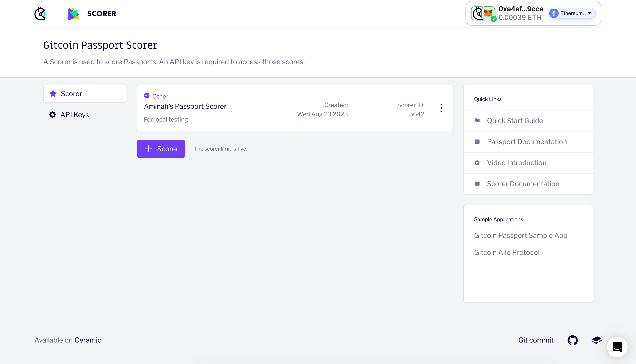Click the Gitcoin logo in the header

(x=40, y=14)
